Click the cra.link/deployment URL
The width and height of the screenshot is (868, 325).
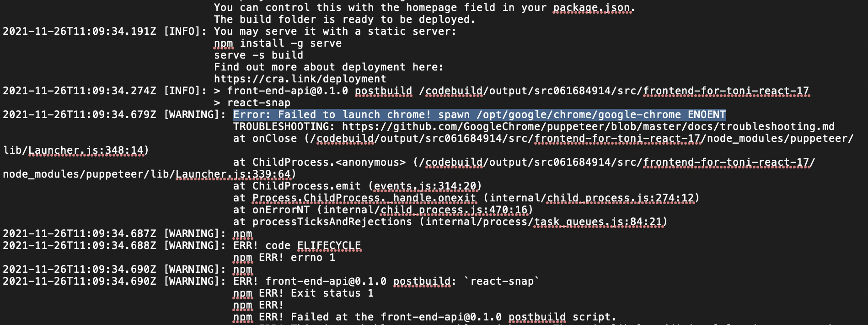click(300, 79)
